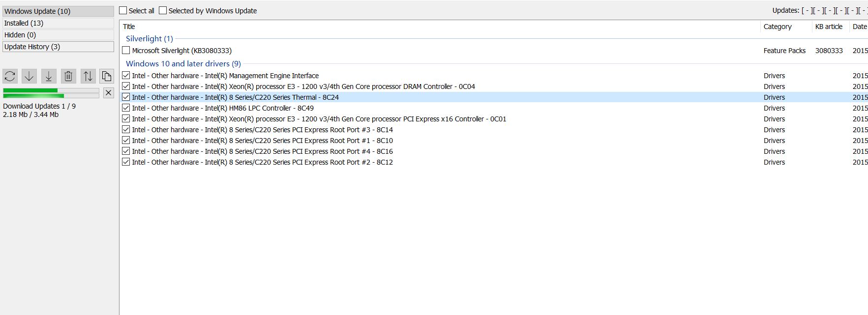Select the 8 Series/C220 Series Thermal row title
This screenshot has width=868, height=315.
pyautogui.click(x=235, y=97)
